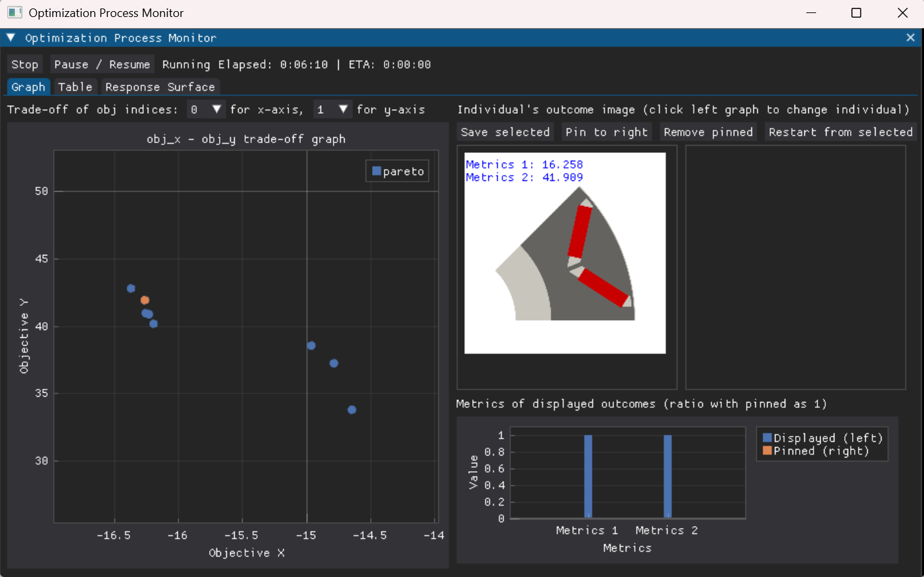Click the Metrics 1 blue bar
Screen dimensions: 924x577
[588, 476]
